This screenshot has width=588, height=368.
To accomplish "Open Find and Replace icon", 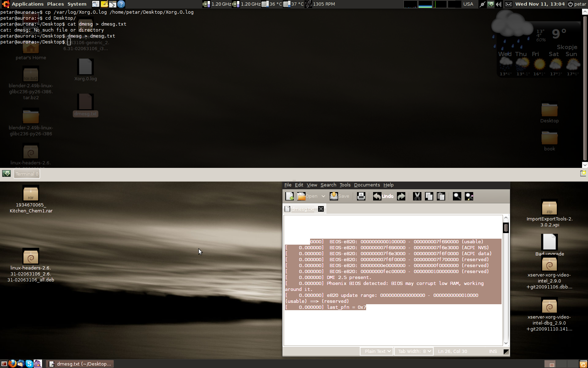I will pos(469,196).
